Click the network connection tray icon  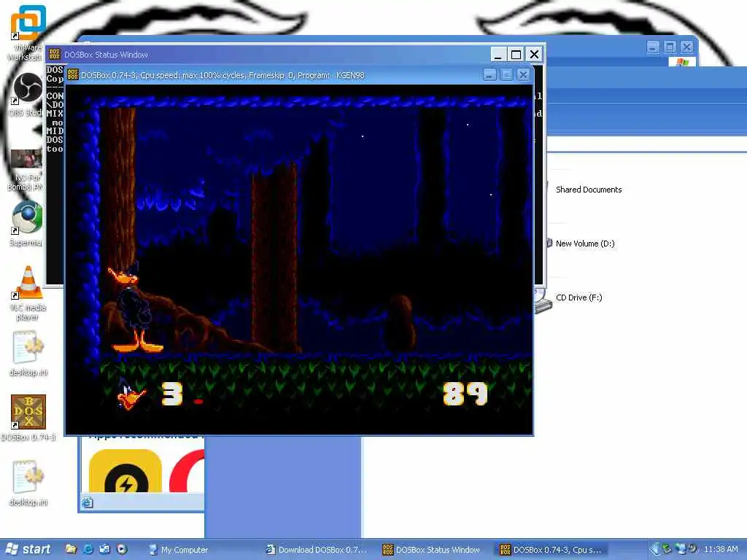click(681, 550)
